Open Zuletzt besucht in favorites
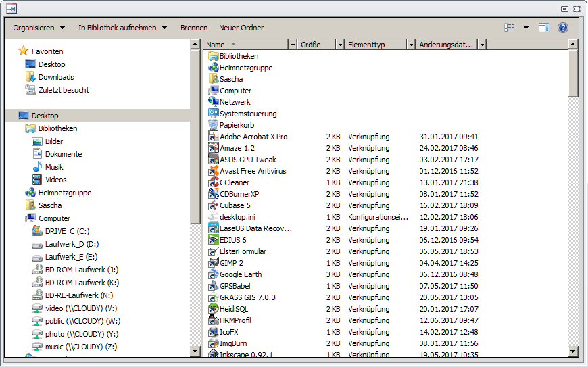The width and height of the screenshot is (588, 367). [x=64, y=90]
